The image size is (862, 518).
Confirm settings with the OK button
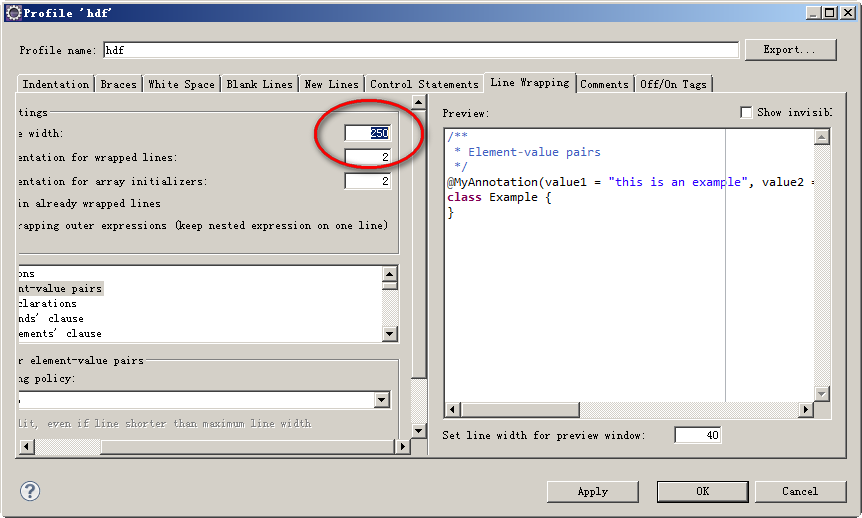(x=702, y=491)
